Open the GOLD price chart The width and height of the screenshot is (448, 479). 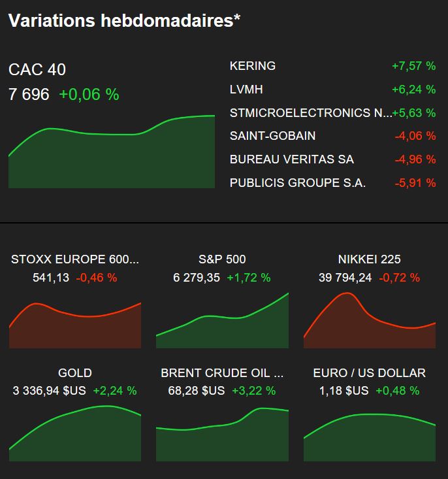(x=75, y=433)
